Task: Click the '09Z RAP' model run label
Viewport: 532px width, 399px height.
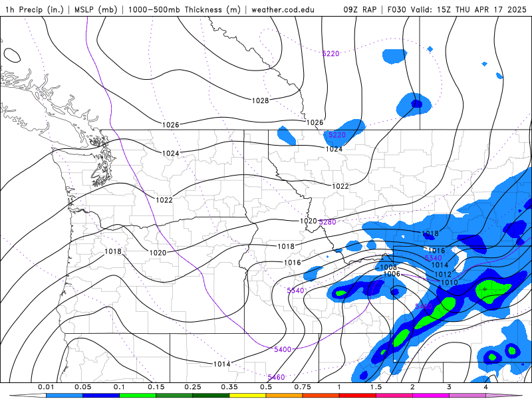Action: tap(360, 10)
